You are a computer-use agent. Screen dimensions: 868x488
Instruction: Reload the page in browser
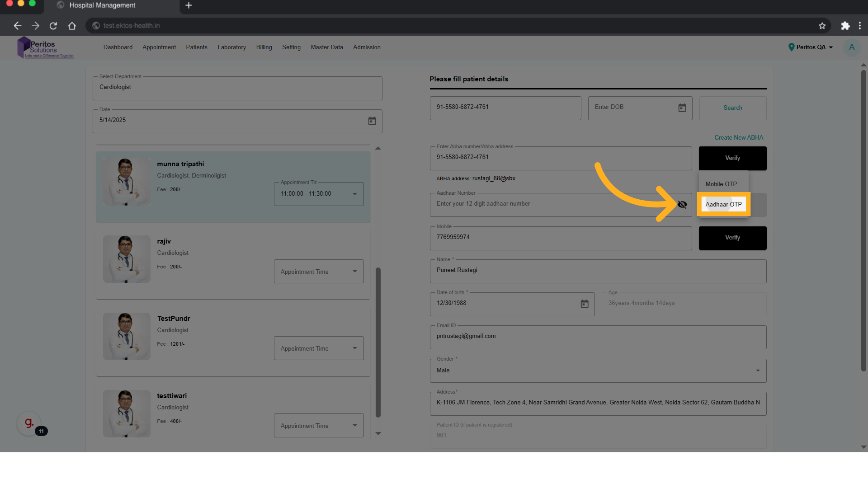53,26
